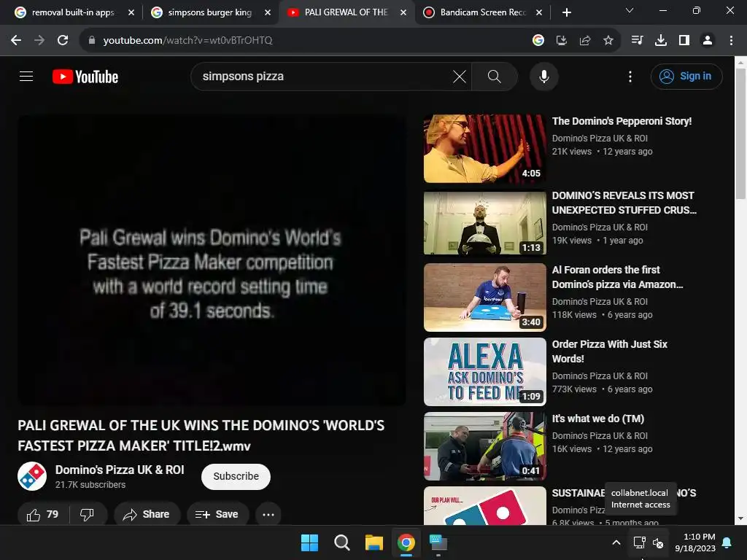Run search with the magnifier button
747x560 pixels.
(495, 76)
